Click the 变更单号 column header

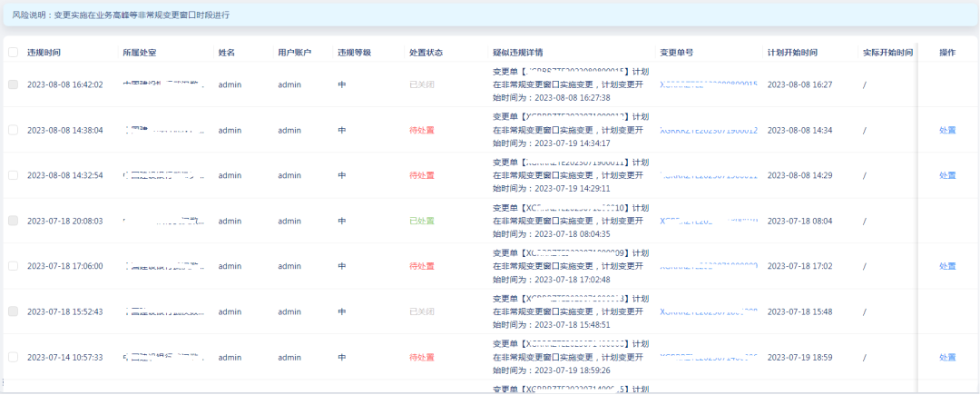pos(677,54)
